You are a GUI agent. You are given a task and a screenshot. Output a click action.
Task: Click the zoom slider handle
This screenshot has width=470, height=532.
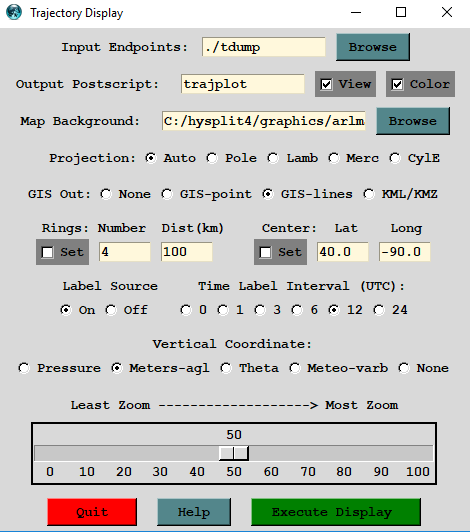[x=234, y=453]
